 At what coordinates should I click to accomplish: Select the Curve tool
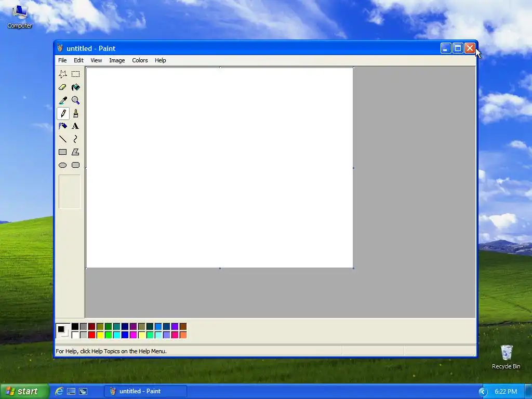[x=76, y=139]
